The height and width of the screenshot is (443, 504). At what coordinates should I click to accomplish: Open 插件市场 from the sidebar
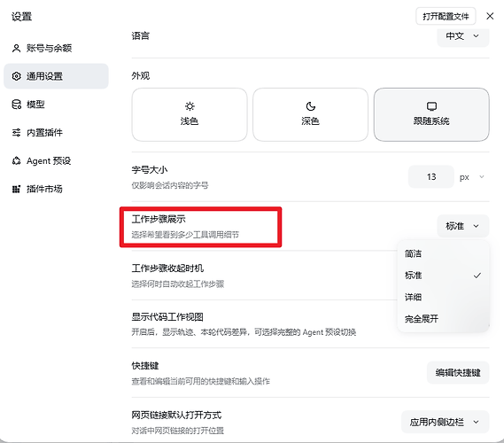pyautogui.click(x=56, y=189)
